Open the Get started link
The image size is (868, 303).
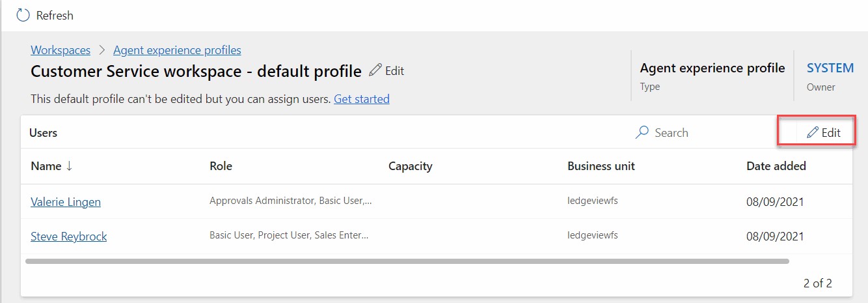point(361,99)
